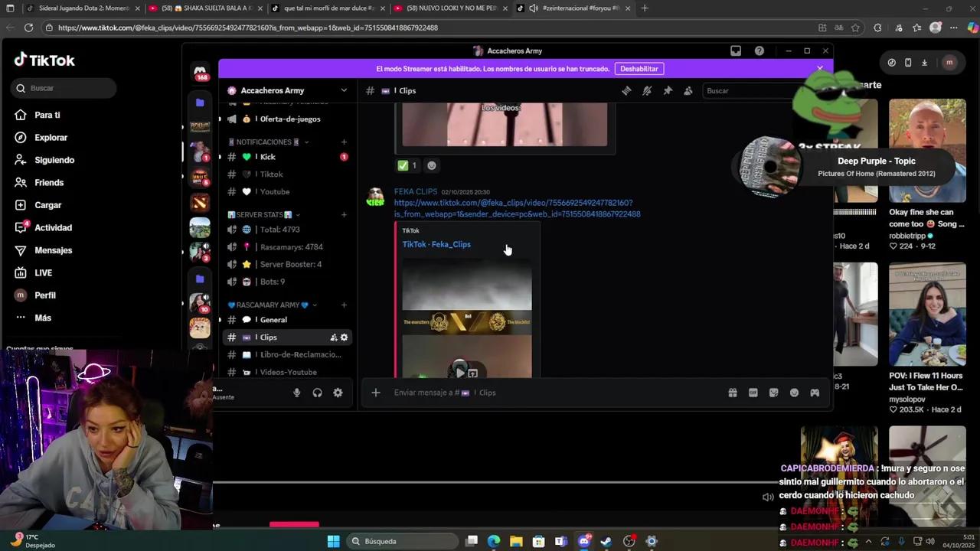
Task: Open Discord direct messages home icon
Action: click(200, 71)
